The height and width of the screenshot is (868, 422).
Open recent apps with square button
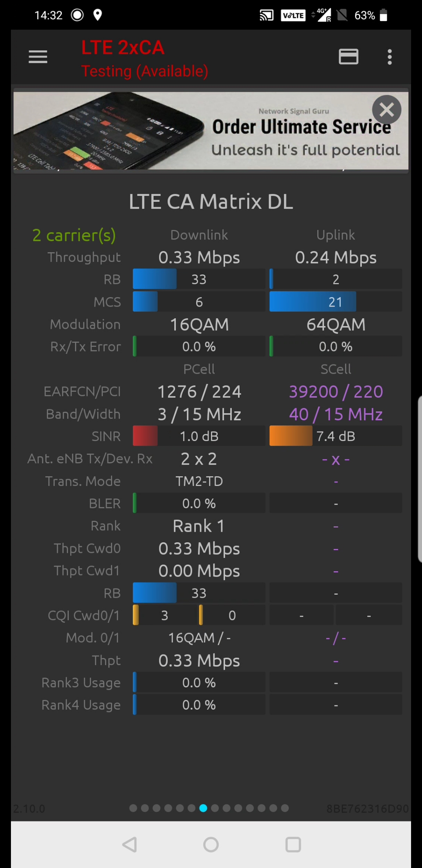point(293,845)
